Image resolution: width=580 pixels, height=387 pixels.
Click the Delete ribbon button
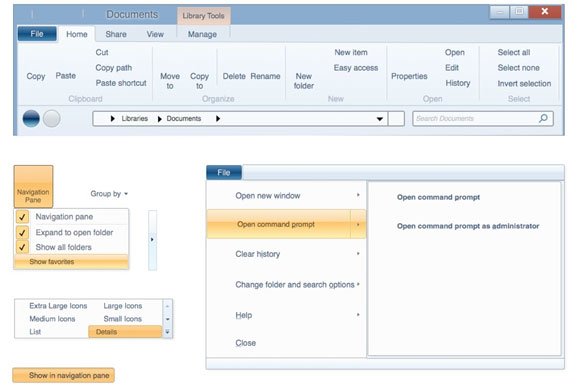pos(234,76)
